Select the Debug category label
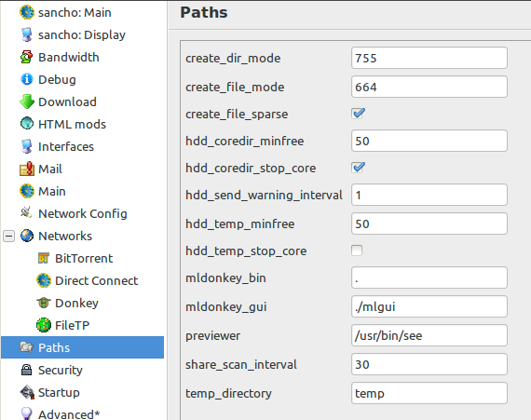Image resolution: width=531 pixels, height=420 pixels. (x=57, y=80)
